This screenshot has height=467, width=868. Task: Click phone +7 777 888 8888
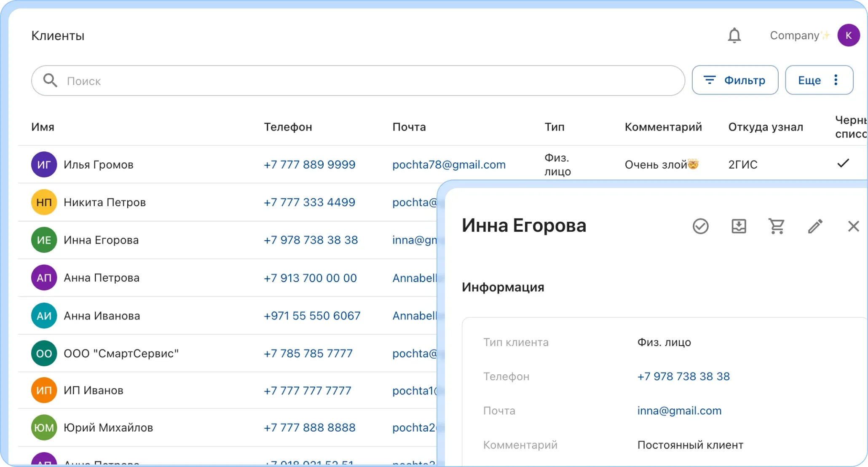coord(309,428)
